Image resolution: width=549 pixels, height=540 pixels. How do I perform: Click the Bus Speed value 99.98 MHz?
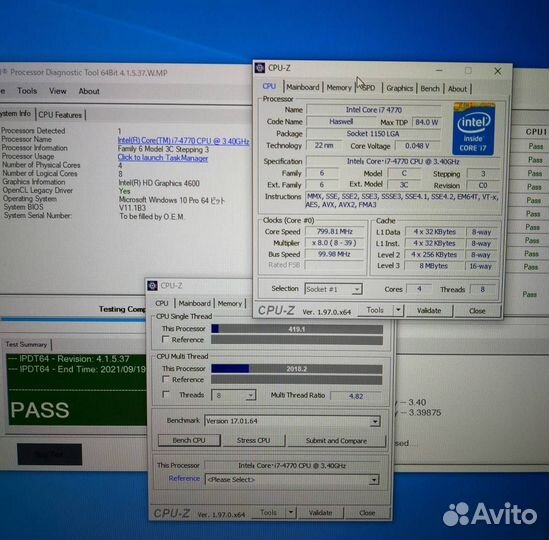[334, 254]
